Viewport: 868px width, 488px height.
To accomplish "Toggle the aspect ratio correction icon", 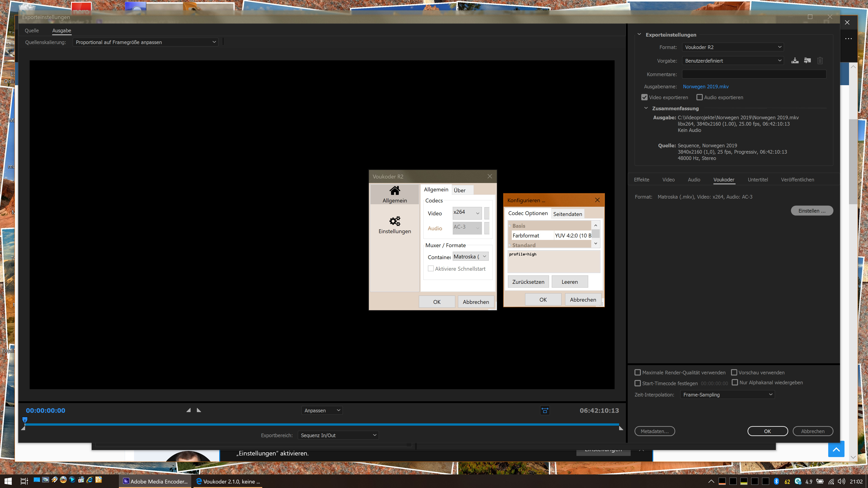I will [x=545, y=411].
